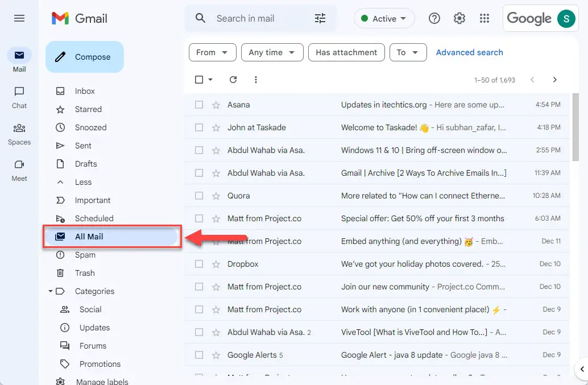
Task: Check the Join our new community email
Action: tap(199, 287)
